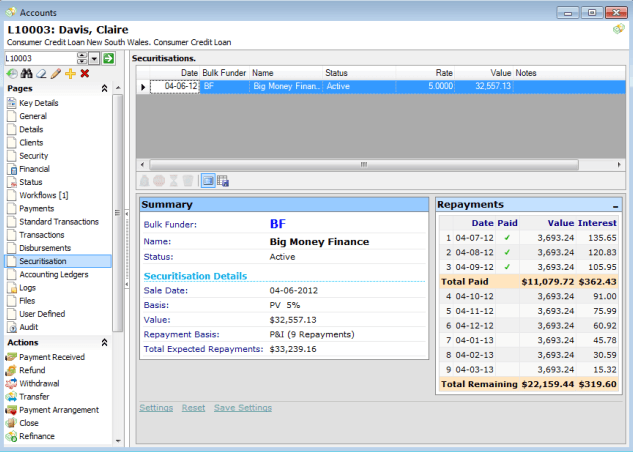Click the pencil edit icon
This screenshot has width=633, height=452.
56,73
